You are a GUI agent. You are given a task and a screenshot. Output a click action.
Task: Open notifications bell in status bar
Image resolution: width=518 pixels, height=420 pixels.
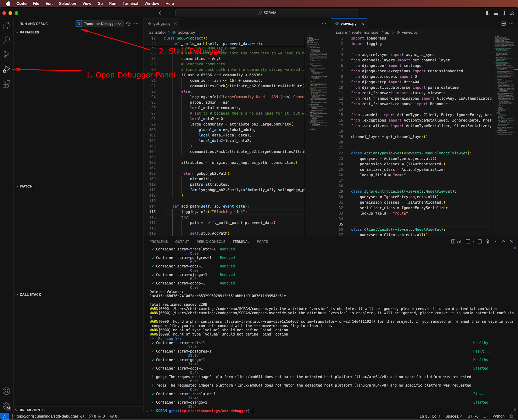[x=512, y=416]
